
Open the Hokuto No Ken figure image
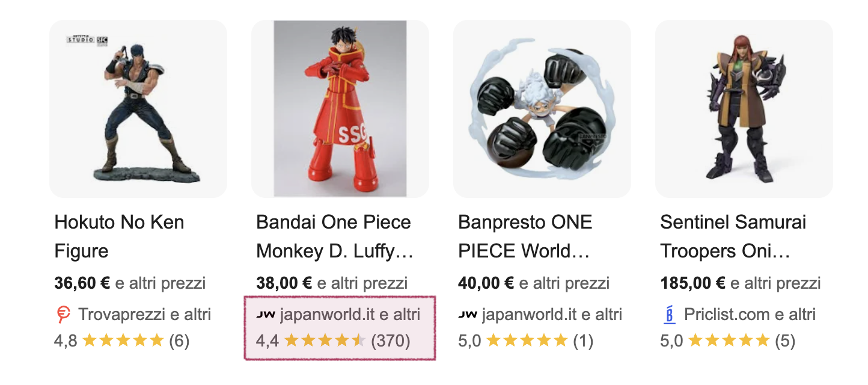click(x=138, y=109)
